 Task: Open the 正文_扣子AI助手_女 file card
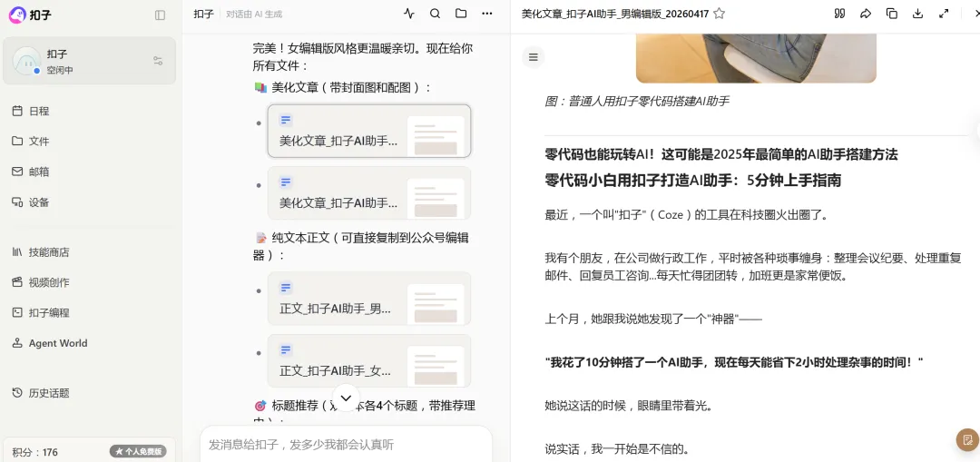coord(369,360)
